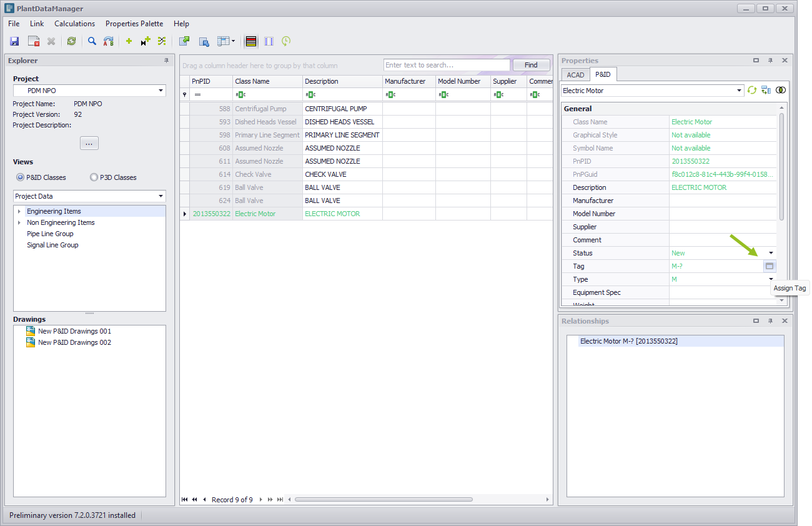
Task: Click the grey X delete toolbar icon
Action: (x=51, y=41)
